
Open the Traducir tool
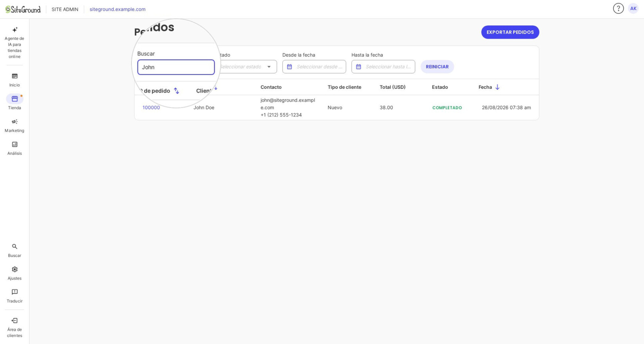(x=14, y=296)
